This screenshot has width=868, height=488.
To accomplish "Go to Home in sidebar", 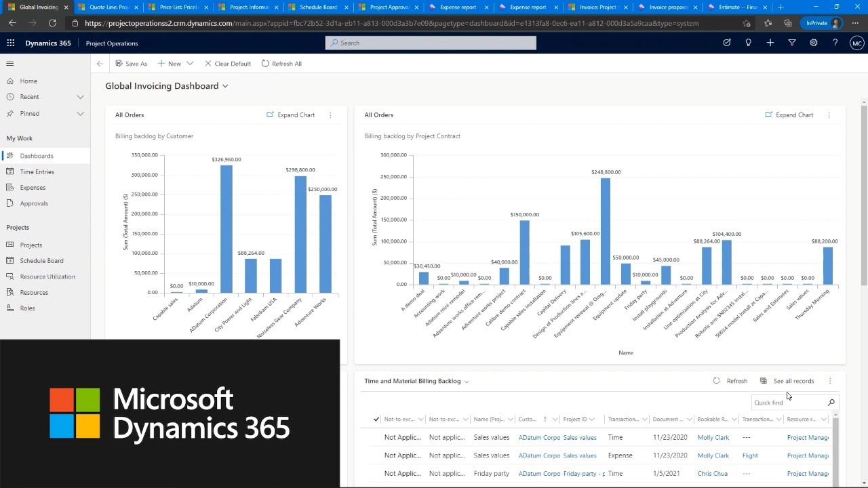I will tap(28, 81).
